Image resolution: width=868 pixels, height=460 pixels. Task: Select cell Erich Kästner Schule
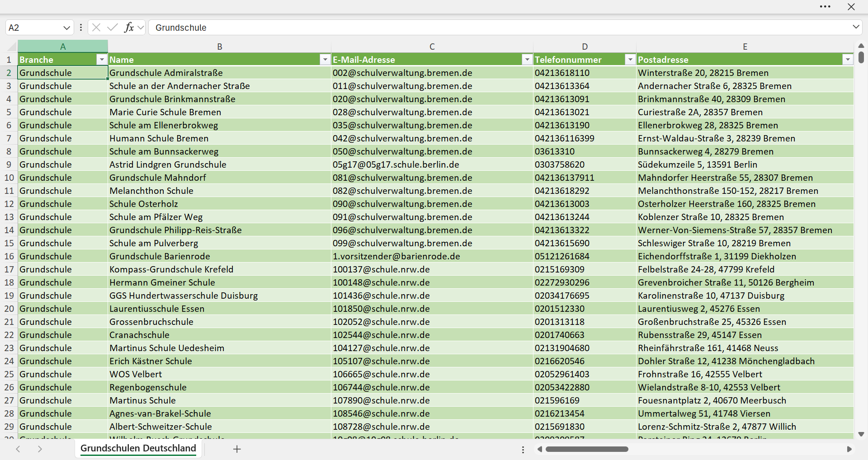(x=220, y=361)
